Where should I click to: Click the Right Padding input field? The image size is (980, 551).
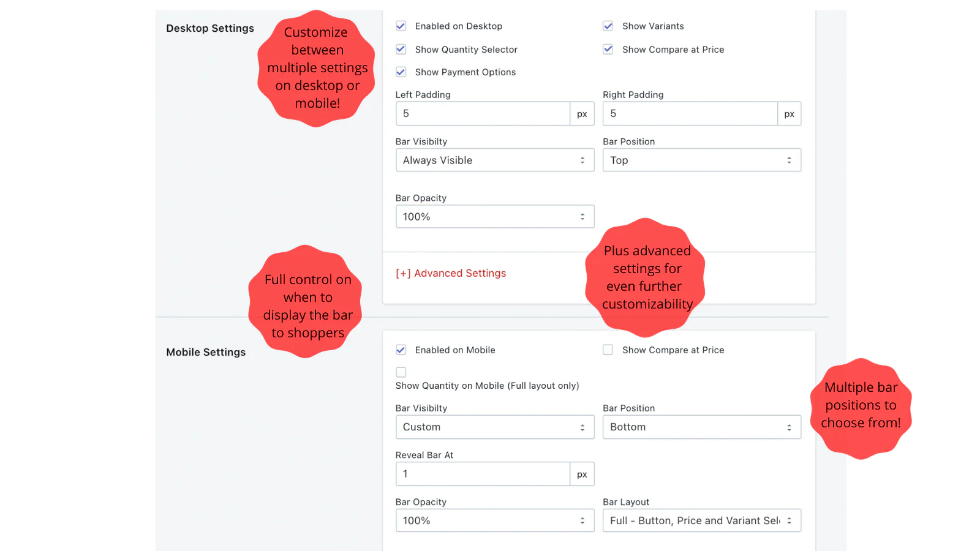[x=690, y=114]
